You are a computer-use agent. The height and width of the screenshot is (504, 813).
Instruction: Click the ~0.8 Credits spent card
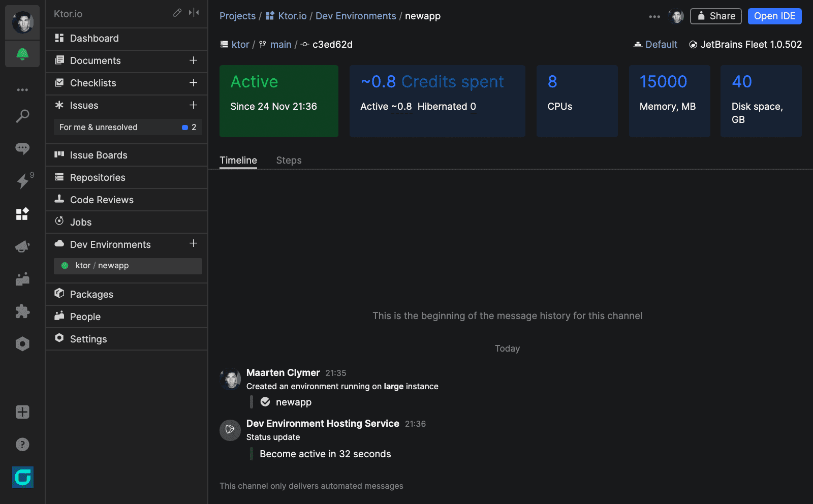click(437, 101)
